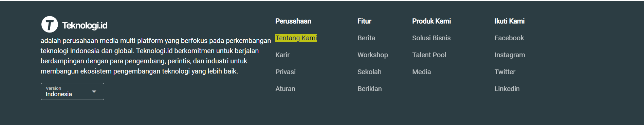Open the Privasi link
The image size is (644, 125).
coord(286,72)
